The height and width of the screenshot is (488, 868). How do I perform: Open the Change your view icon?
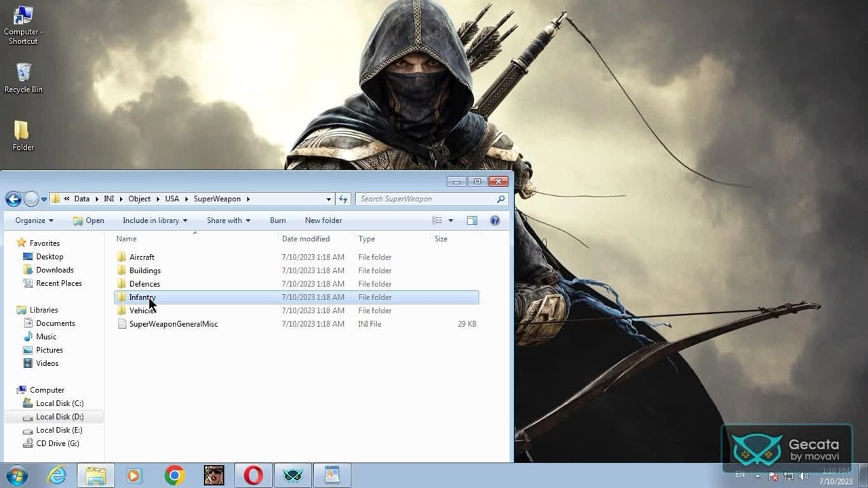pos(437,220)
